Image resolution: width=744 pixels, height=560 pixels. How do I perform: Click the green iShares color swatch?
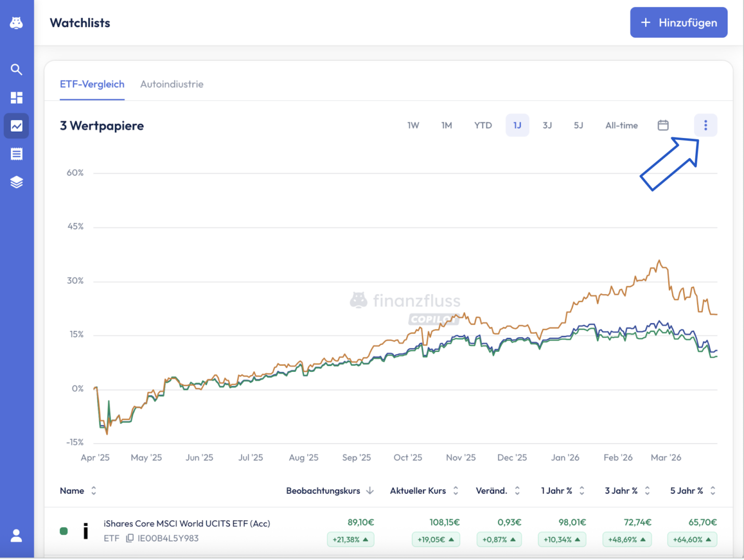click(64, 531)
